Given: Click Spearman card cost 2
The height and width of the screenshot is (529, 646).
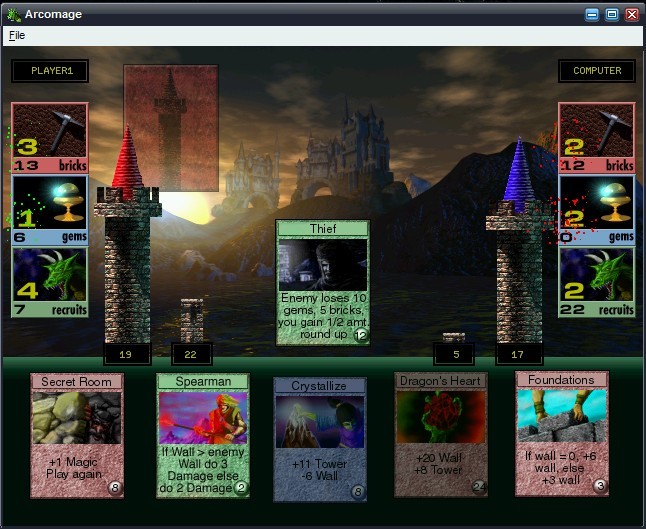Looking at the screenshot, I should pos(241,488).
